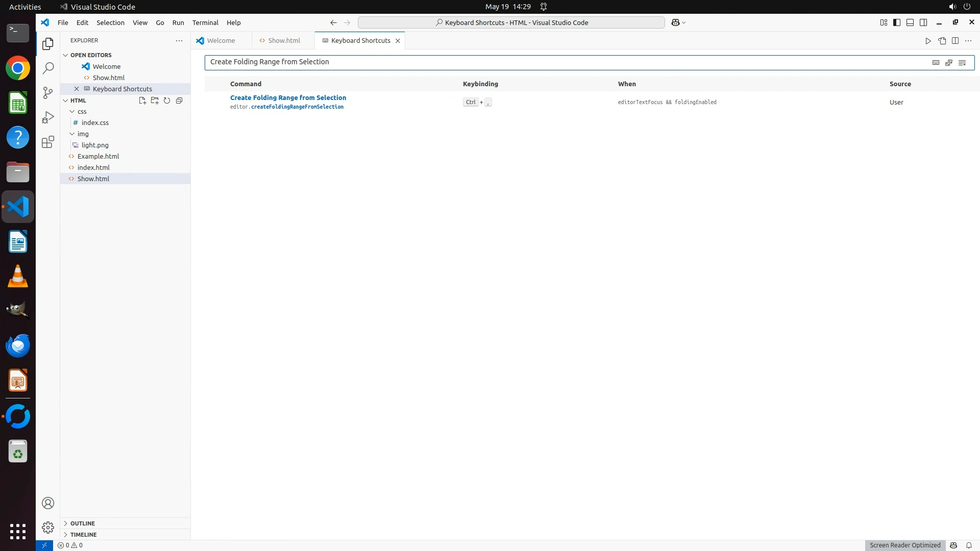Switch to the Show.html tab

284,40
